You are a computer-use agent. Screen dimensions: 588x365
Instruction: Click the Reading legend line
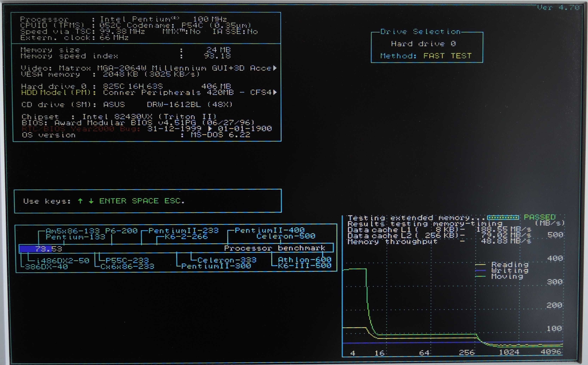pos(480,265)
